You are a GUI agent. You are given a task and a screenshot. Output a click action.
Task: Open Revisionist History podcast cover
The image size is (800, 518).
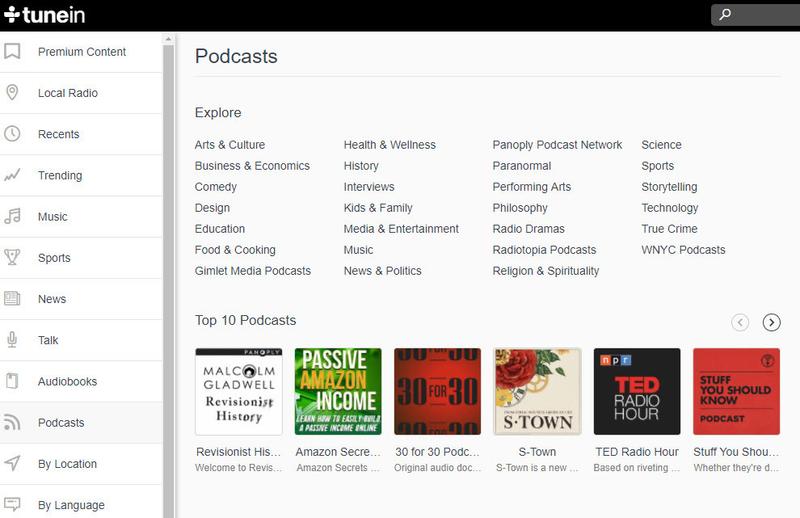coord(239,391)
